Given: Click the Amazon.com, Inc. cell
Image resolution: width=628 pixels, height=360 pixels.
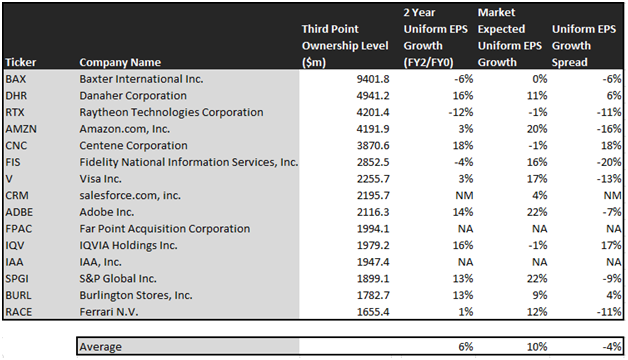Looking at the screenshot, I should [x=125, y=129].
